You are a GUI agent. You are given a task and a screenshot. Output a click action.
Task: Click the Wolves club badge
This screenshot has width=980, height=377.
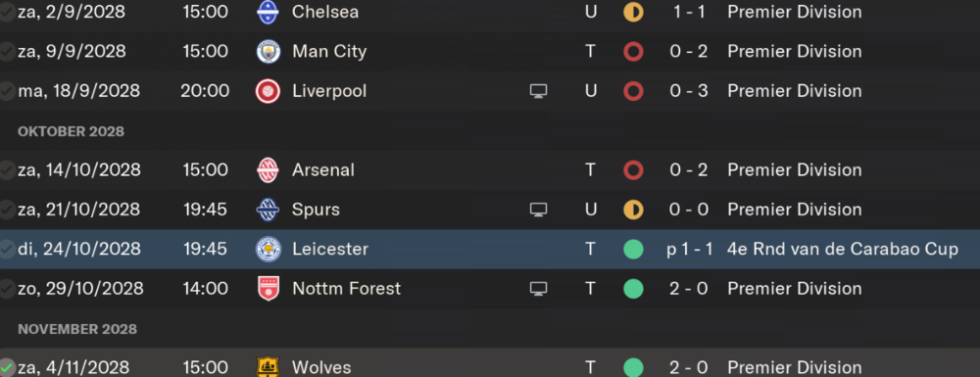[269, 367]
